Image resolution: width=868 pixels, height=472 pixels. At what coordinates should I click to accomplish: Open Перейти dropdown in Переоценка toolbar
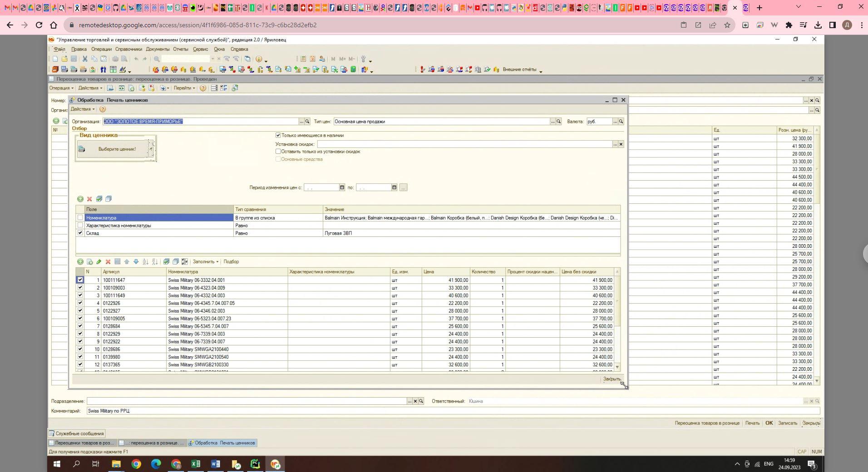click(x=184, y=88)
